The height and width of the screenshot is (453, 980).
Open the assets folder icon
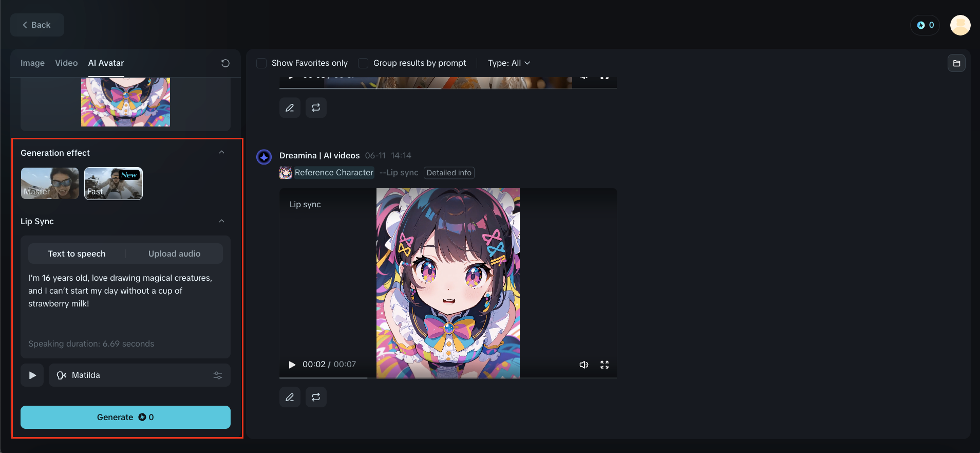956,63
